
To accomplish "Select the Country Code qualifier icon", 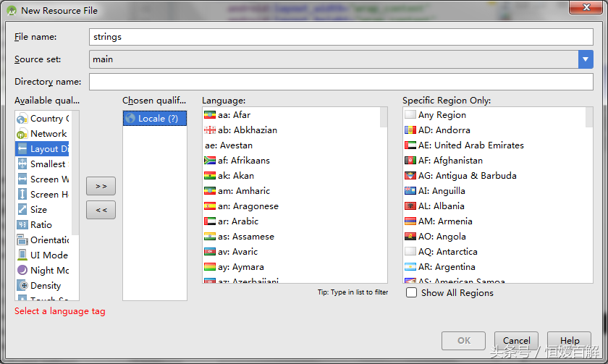I will point(22,119).
